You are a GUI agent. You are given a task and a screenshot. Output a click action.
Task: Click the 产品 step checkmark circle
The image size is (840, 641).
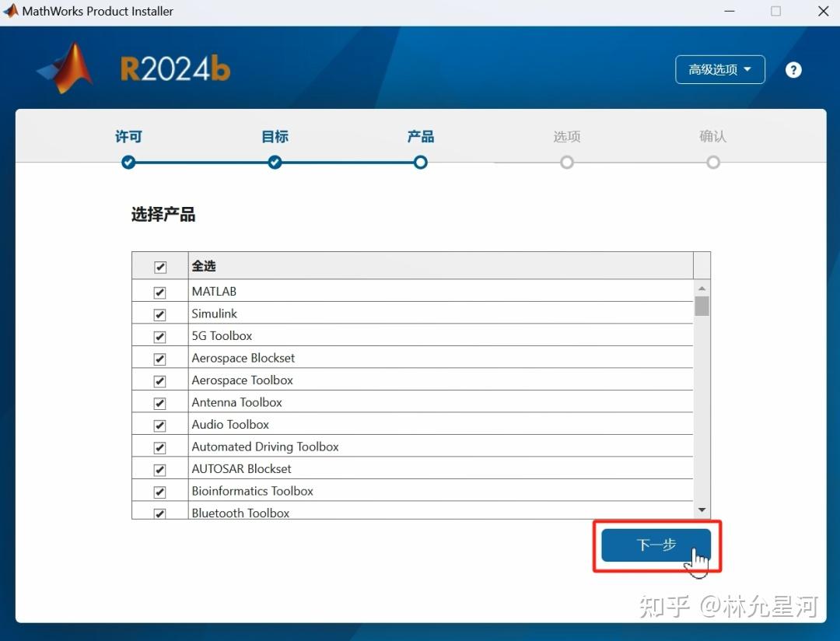[x=420, y=163]
